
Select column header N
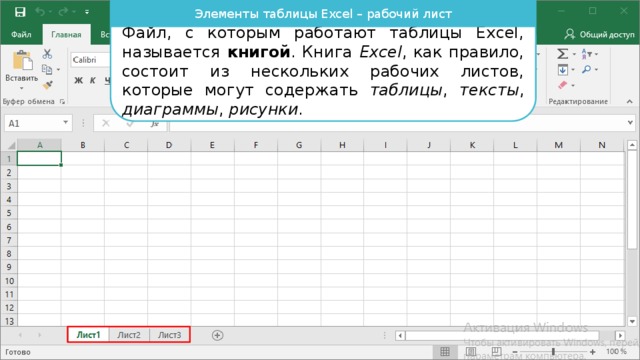602,145
